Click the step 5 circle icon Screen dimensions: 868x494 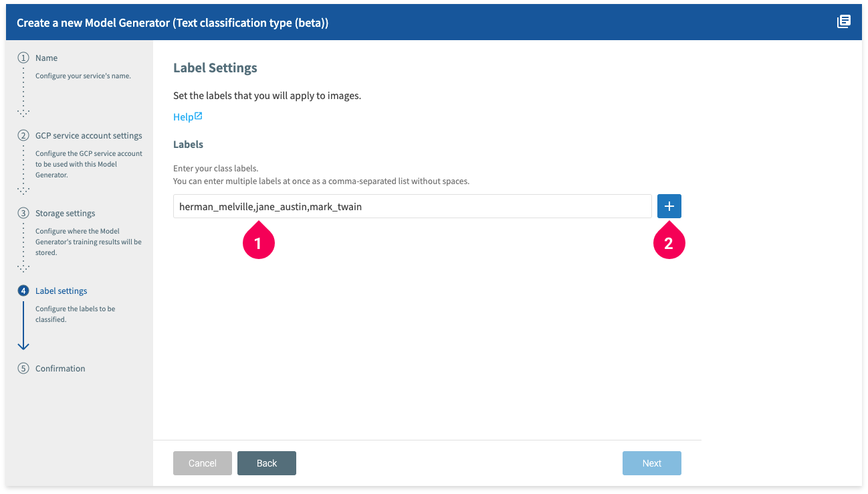pos(23,369)
